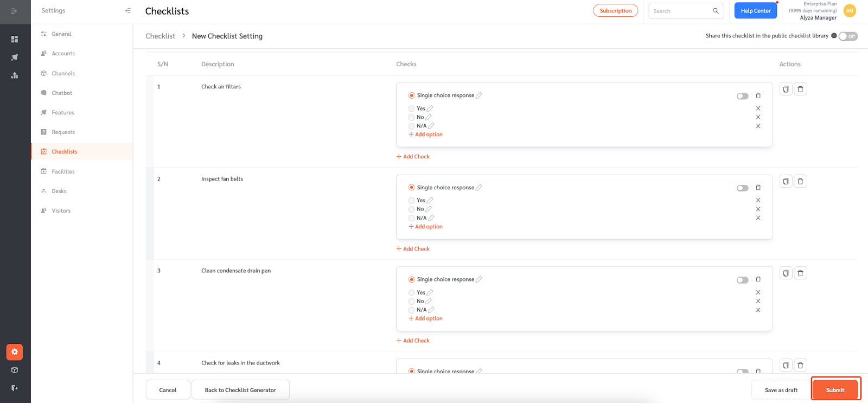Click Add Check below Inspect fan belts
This screenshot has height=403, width=868.
[413, 249]
